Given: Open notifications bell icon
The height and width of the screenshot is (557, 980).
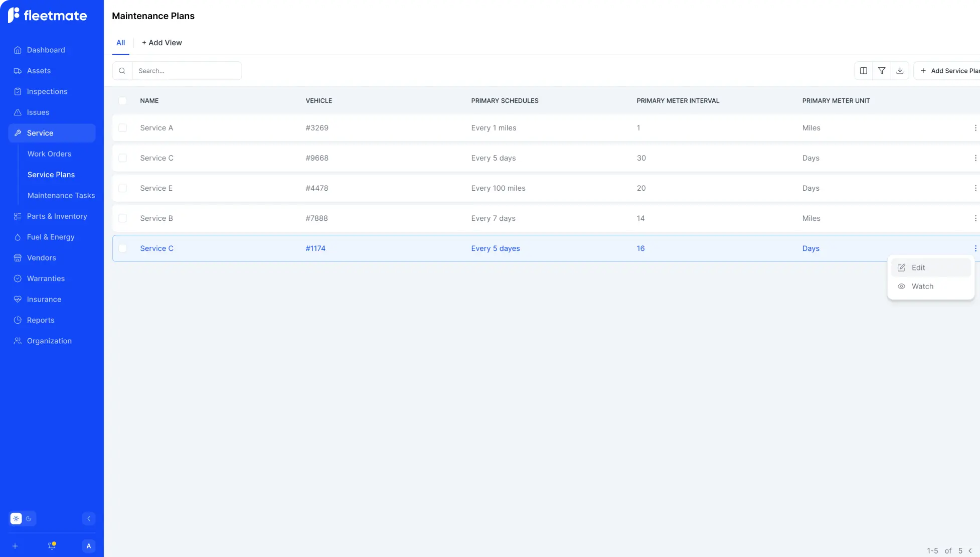Looking at the screenshot, I should pyautogui.click(x=52, y=546).
